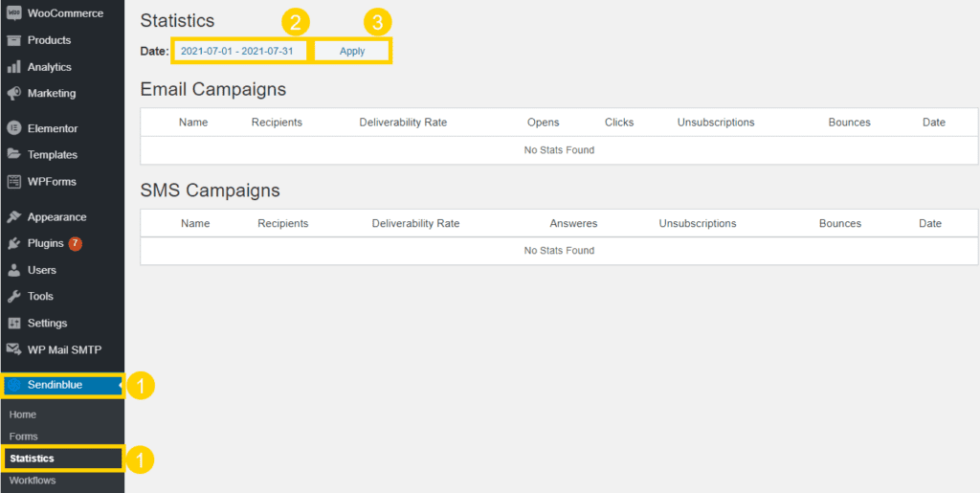Click the date range field 2021-07-01 - 2021-07-31
Viewport: 980px width, 493px height.
click(x=239, y=52)
